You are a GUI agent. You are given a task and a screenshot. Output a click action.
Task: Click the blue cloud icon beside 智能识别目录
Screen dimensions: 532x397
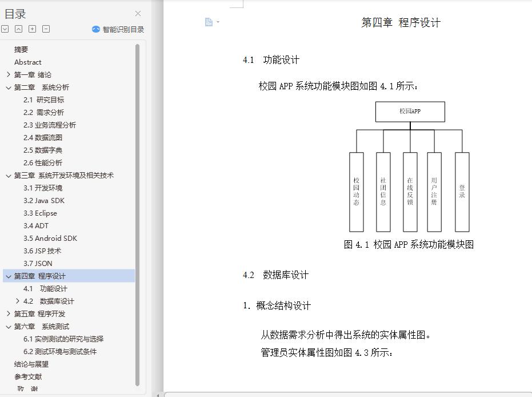coord(96,30)
